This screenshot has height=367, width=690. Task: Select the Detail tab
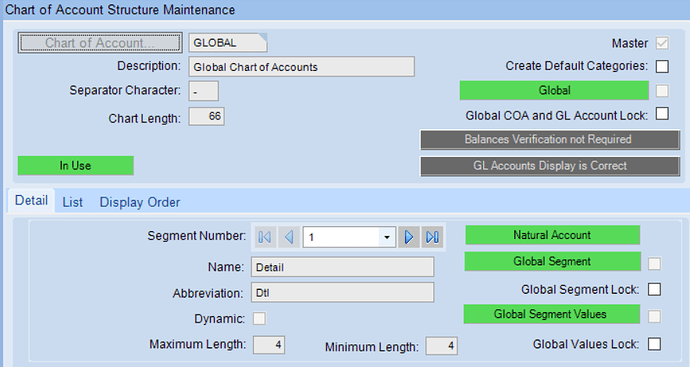(x=31, y=201)
